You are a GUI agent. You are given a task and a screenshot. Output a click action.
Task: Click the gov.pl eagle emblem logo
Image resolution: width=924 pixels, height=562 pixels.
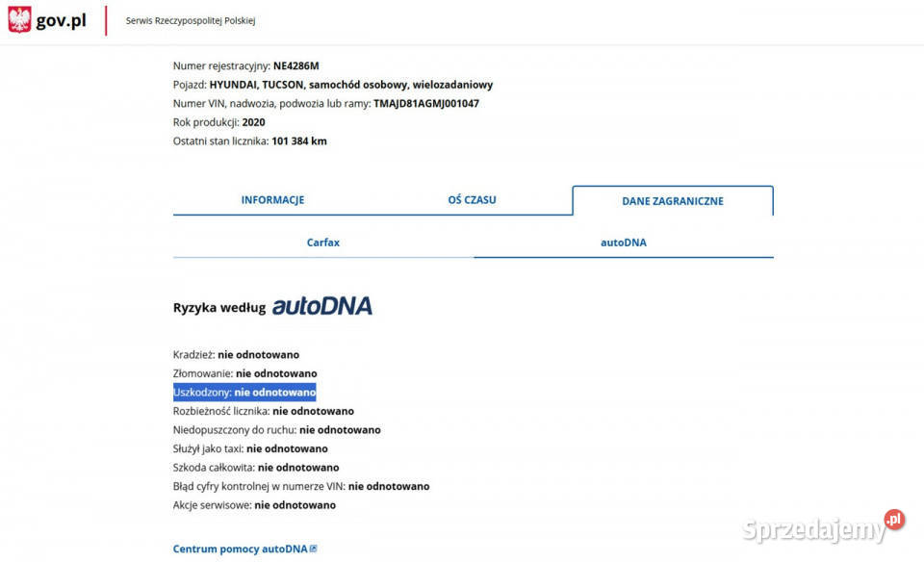pos(19,19)
